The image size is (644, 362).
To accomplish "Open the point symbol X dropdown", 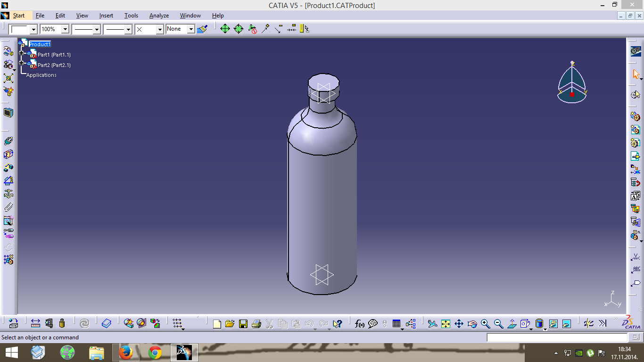I will point(160,29).
